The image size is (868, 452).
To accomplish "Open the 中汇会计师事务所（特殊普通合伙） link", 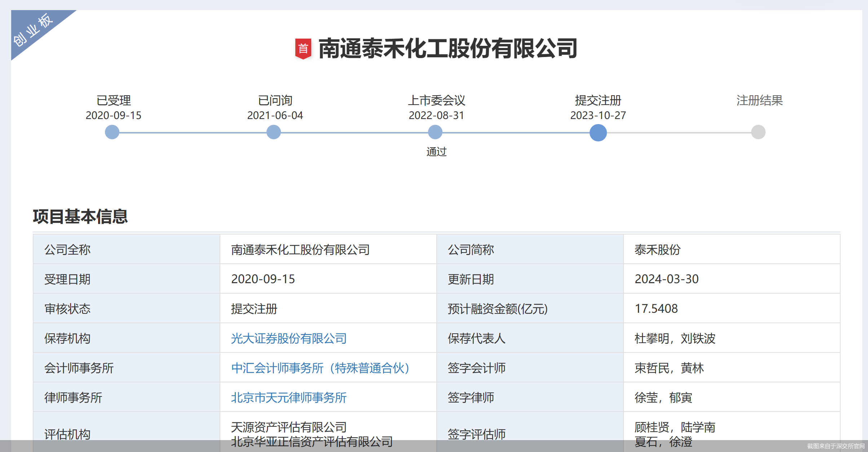I will pos(321,368).
